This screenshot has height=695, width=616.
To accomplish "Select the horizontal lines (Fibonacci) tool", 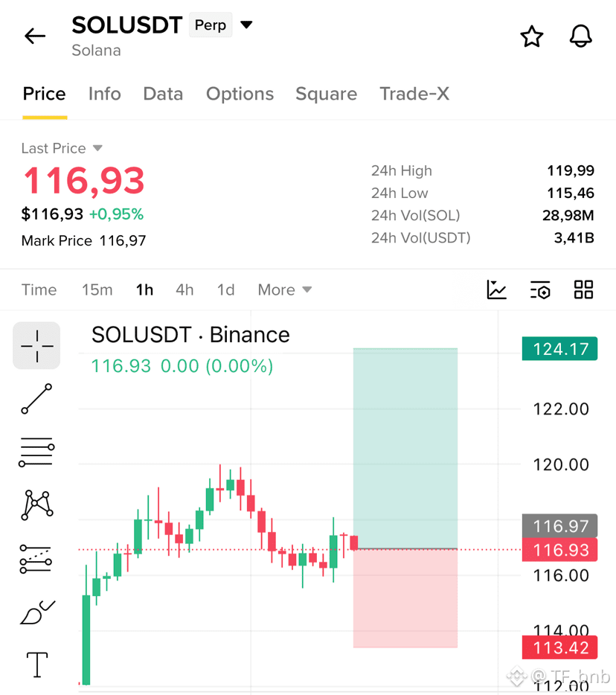I will pyautogui.click(x=36, y=452).
